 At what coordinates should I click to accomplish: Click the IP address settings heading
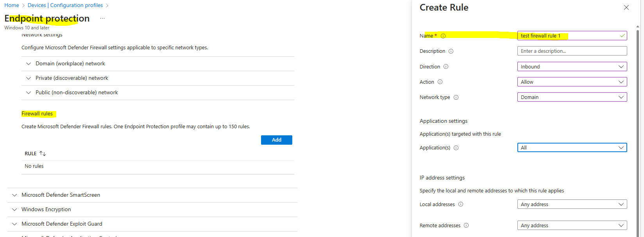click(x=442, y=178)
